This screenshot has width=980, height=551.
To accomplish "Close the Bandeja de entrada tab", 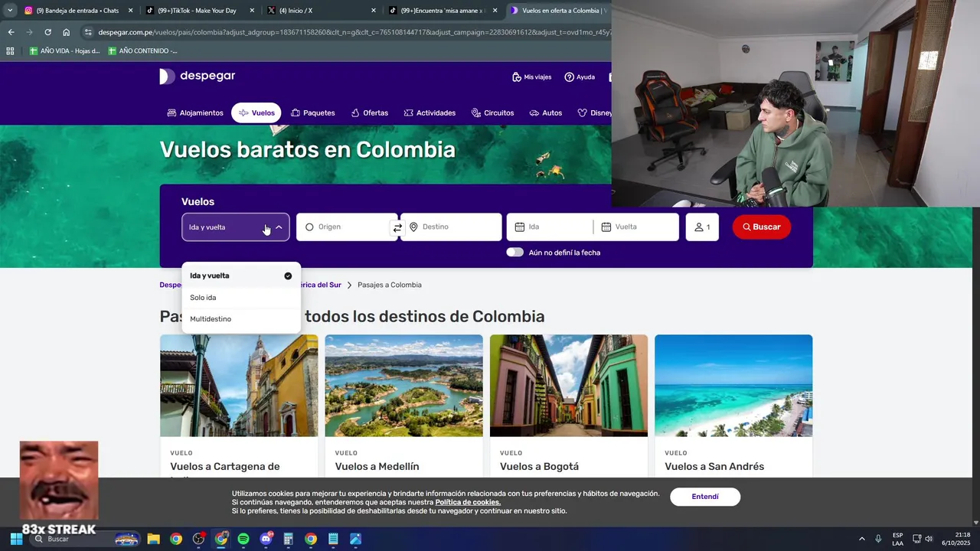I will (x=131, y=11).
